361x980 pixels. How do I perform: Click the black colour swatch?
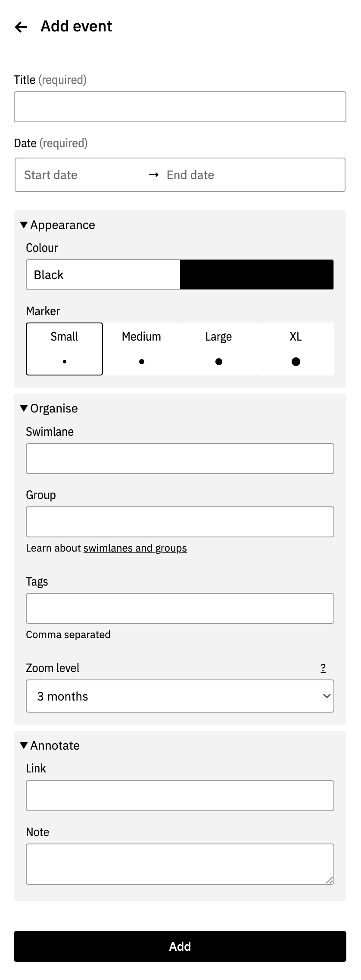coord(257,275)
